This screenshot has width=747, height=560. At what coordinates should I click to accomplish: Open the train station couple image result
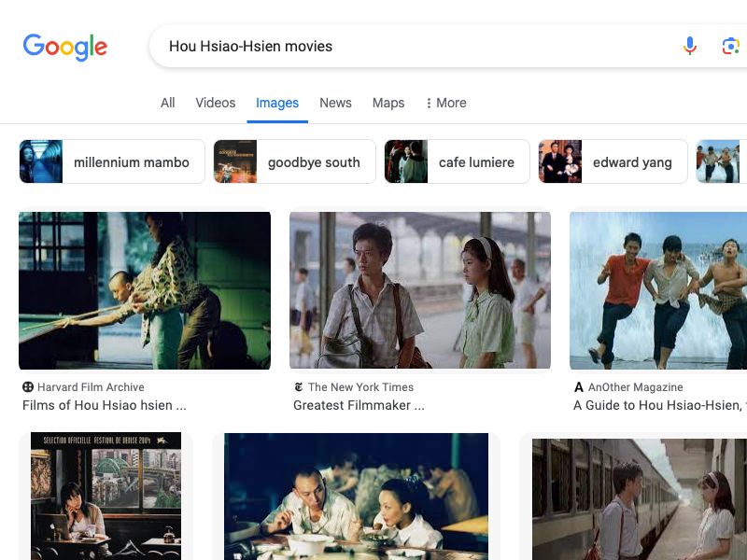[x=420, y=290]
